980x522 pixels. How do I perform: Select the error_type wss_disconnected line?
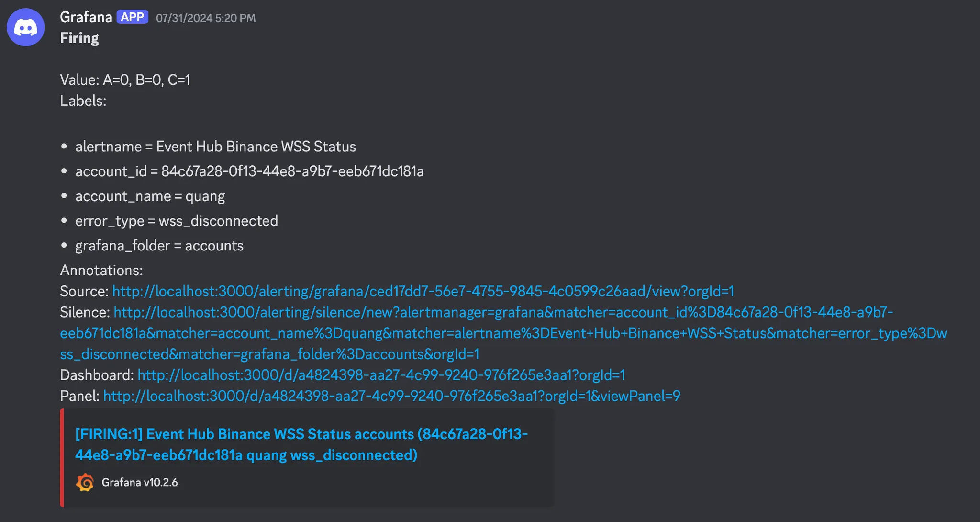tap(177, 221)
